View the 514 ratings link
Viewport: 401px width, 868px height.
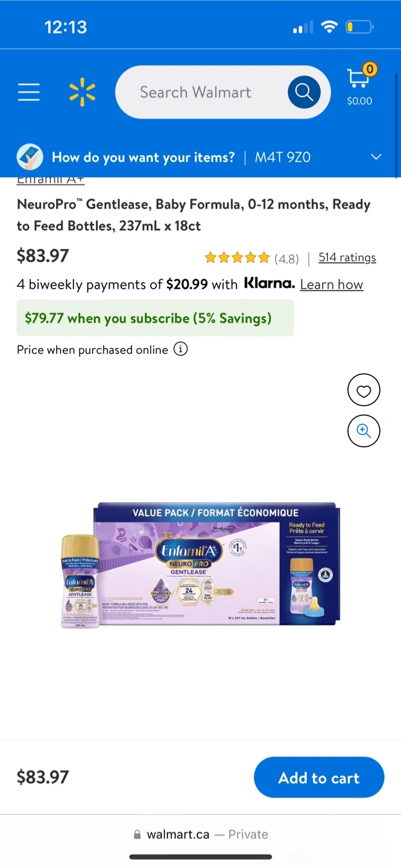click(347, 257)
